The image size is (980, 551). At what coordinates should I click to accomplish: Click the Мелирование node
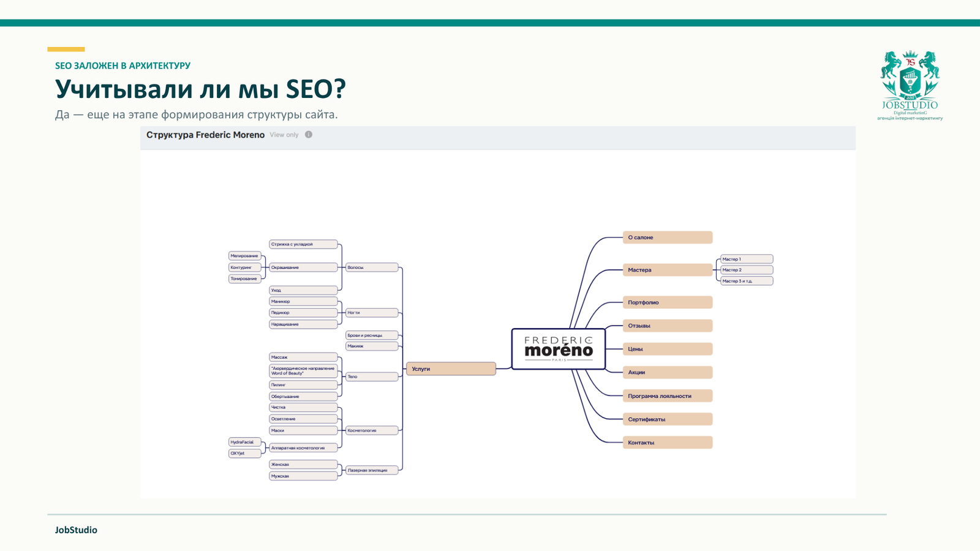245,256
